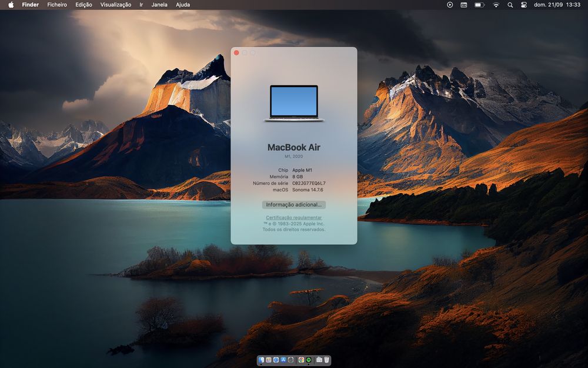Open the Ficheiro menu
The height and width of the screenshot is (368, 588).
[57, 5]
